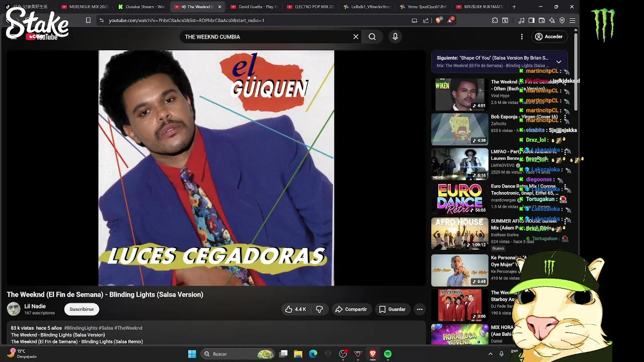Open the browser hamburger main menu
Viewport: 644px width, 362px height.
(572, 20)
